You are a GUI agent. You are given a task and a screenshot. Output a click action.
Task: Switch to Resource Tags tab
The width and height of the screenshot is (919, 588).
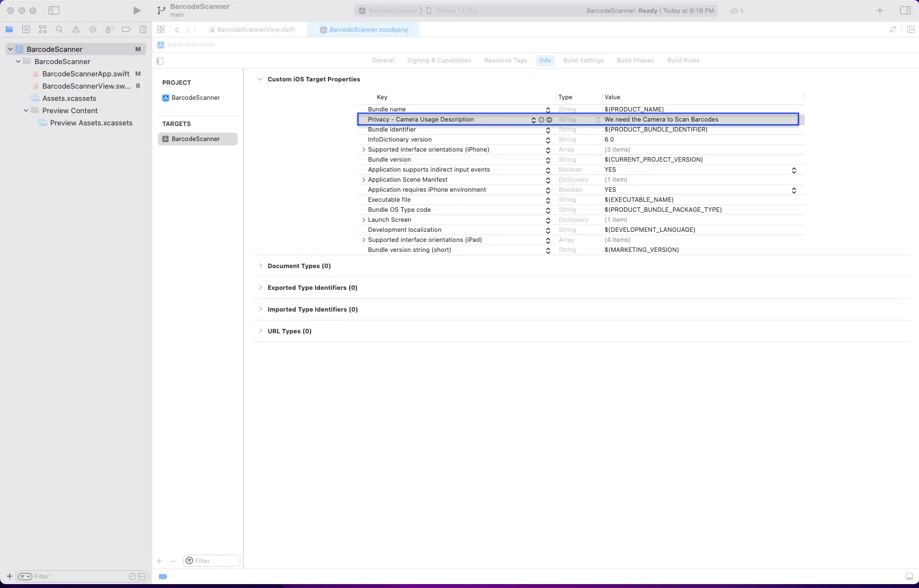coord(505,60)
